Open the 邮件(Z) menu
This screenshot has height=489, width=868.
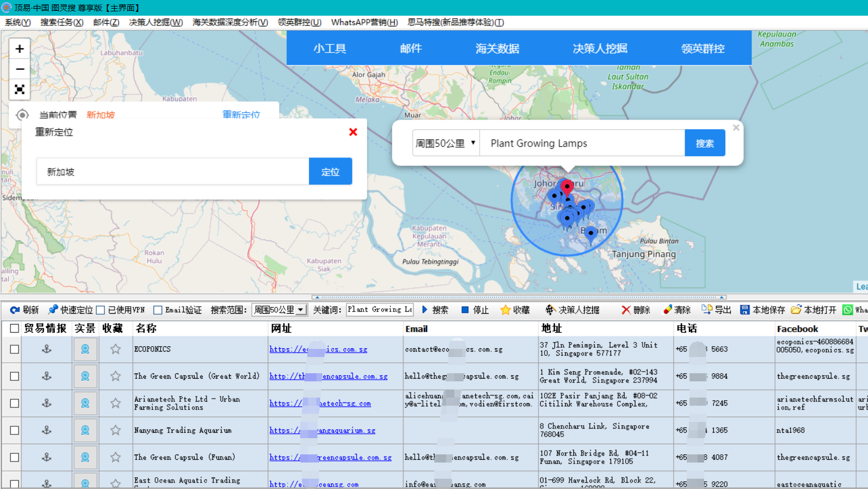106,22
